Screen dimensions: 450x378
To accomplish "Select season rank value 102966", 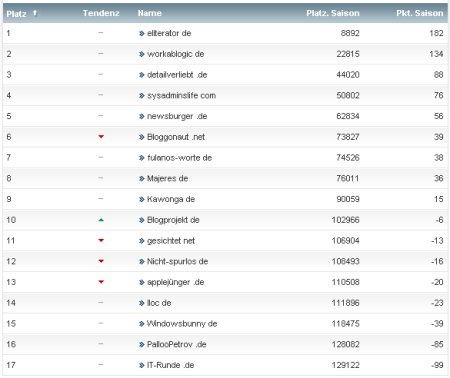I will [x=346, y=220].
